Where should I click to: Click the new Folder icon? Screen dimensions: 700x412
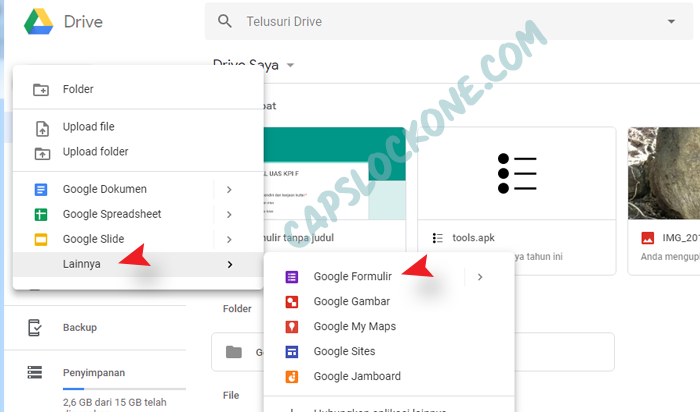click(41, 90)
